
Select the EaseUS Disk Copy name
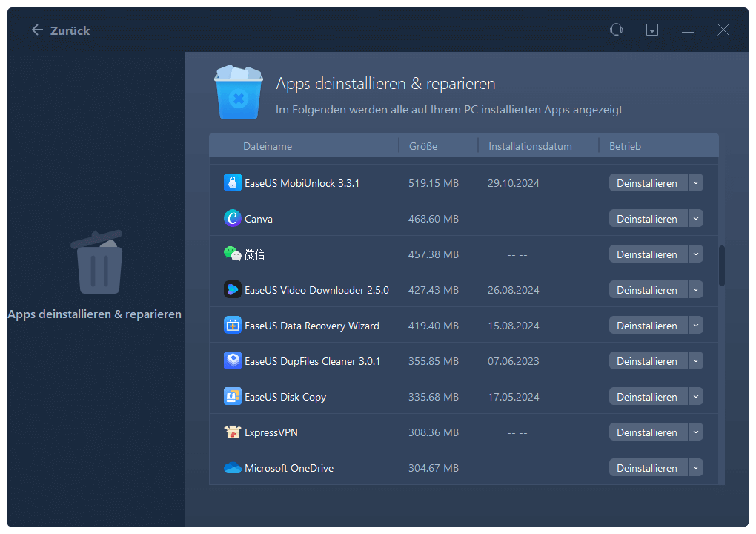point(285,397)
